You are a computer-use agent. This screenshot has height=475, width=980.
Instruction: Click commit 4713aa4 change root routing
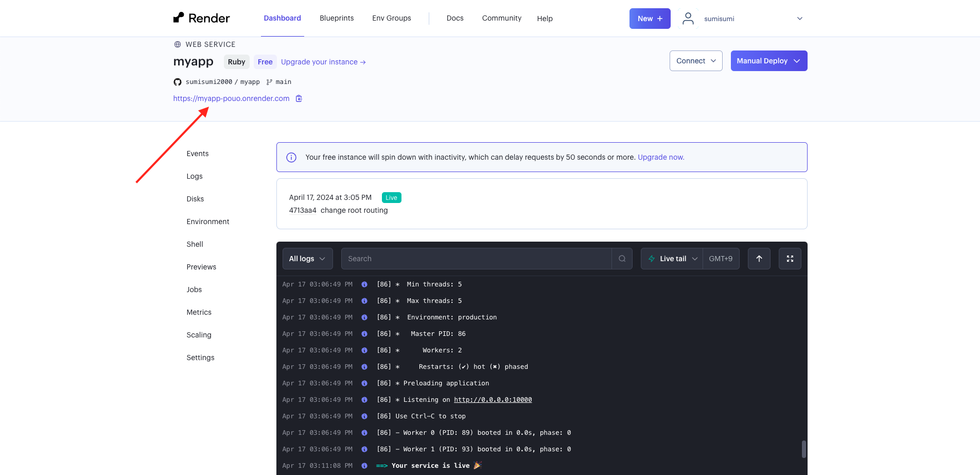(338, 210)
